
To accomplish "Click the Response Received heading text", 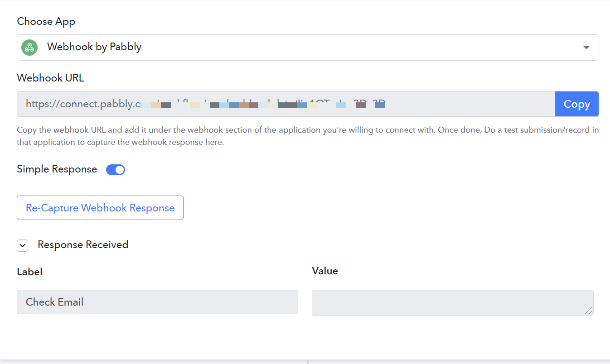I will (83, 245).
